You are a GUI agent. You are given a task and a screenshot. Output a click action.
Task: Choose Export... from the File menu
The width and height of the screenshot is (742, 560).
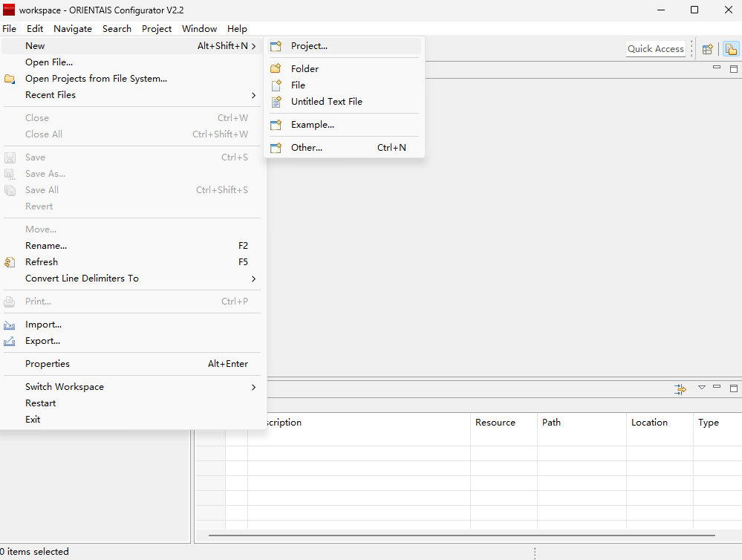pos(42,341)
